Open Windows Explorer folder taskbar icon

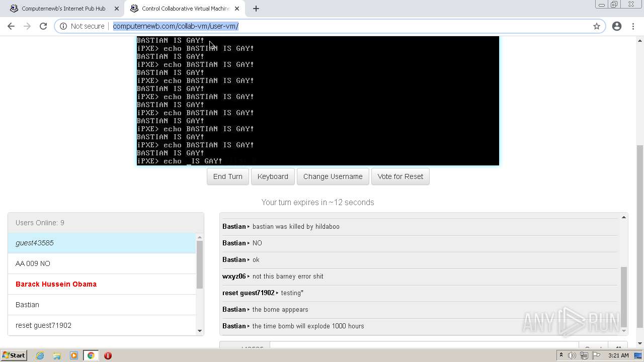(x=57, y=355)
